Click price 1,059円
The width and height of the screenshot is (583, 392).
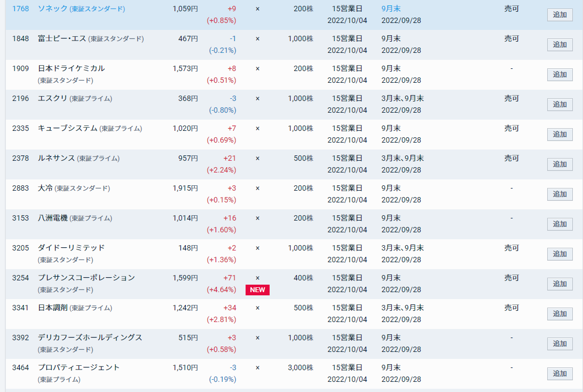pos(185,9)
